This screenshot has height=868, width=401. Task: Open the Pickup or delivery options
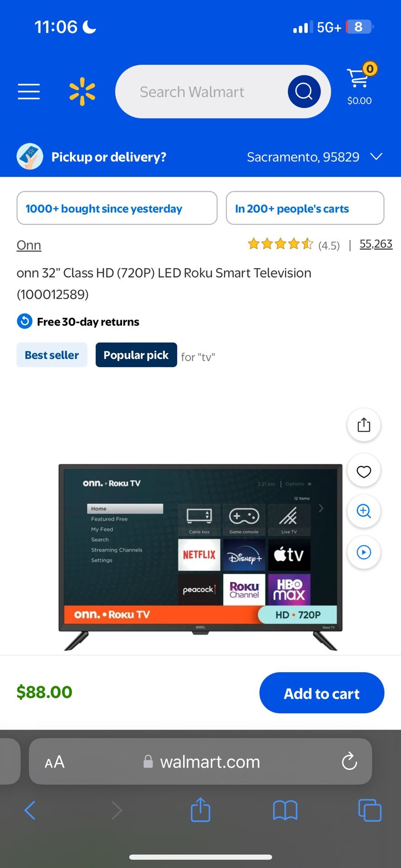pyautogui.click(x=109, y=157)
